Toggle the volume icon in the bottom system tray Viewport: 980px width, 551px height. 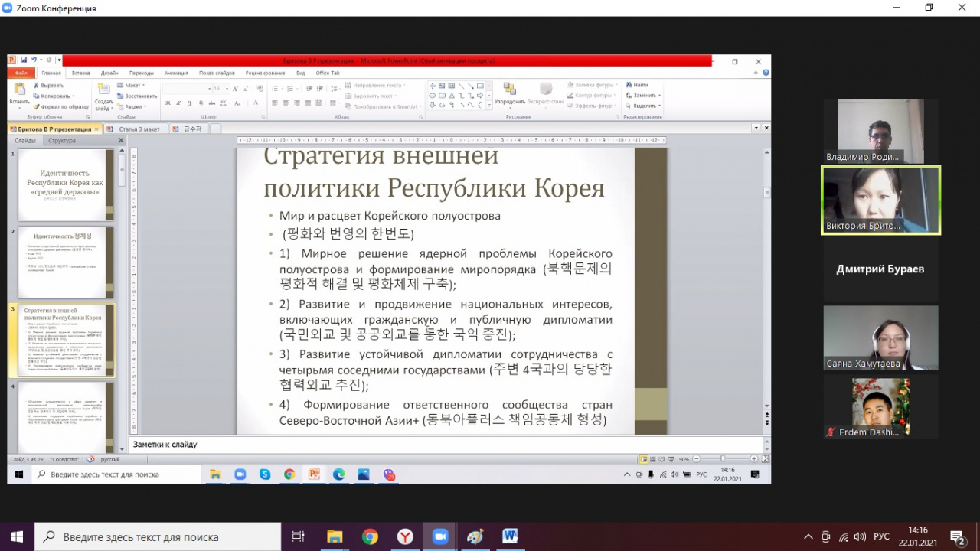tap(860, 536)
